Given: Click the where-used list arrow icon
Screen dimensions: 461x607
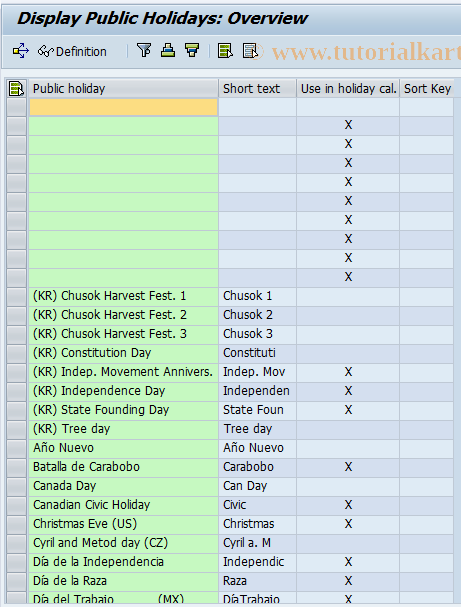Looking at the screenshot, I should point(21,51).
